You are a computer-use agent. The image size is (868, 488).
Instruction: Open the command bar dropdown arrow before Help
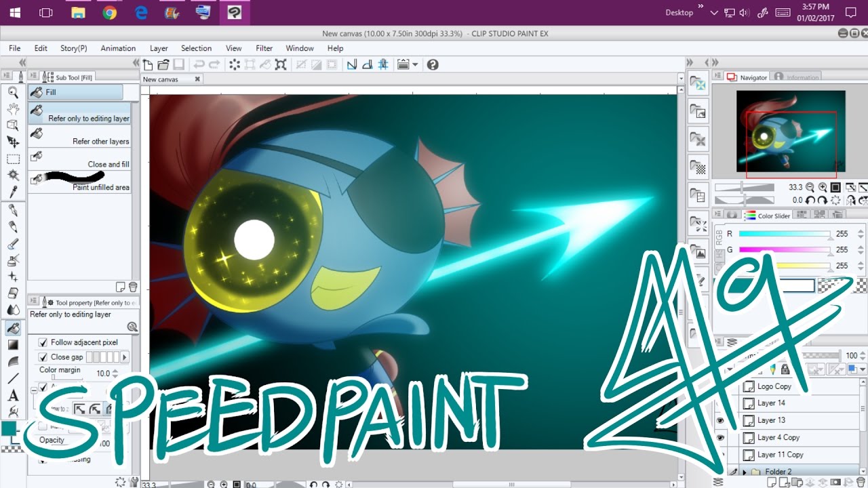[x=416, y=64]
